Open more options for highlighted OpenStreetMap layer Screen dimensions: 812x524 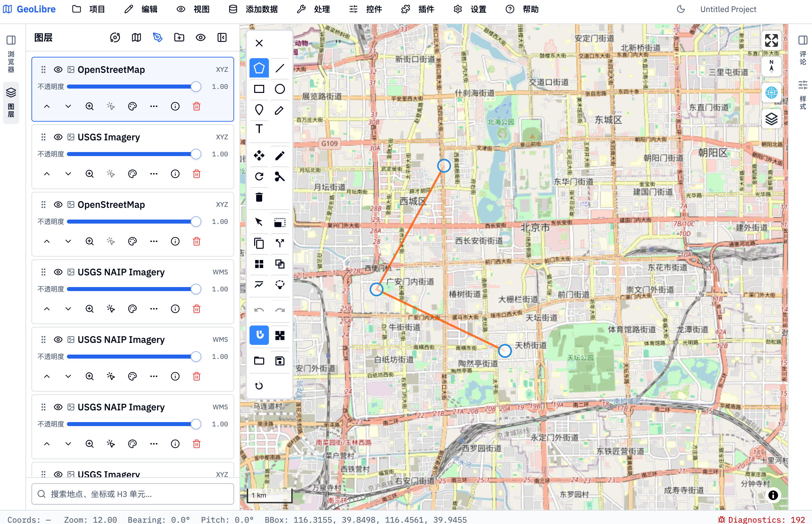click(x=154, y=107)
